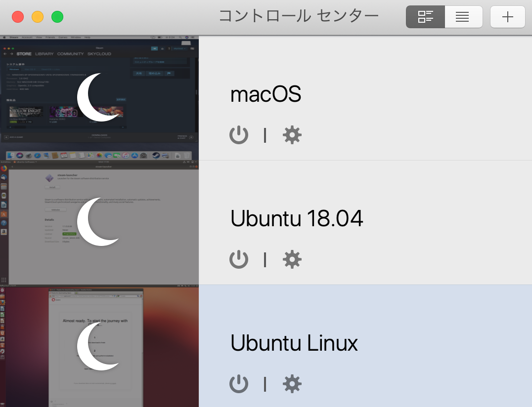Screen dimensions: 532x407
Task: Click the power icon for Ubuntu 18.04
Action: tap(239, 259)
